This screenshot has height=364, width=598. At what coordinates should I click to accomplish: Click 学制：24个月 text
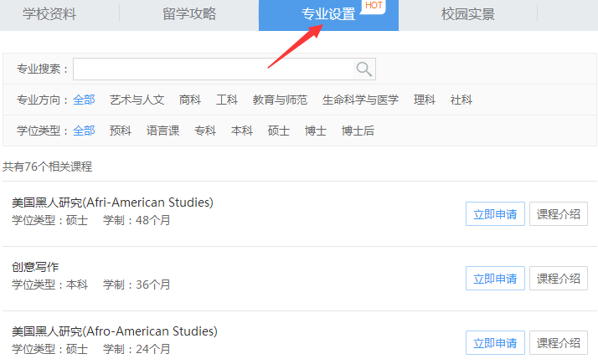pyautogui.click(x=137, y=349)
